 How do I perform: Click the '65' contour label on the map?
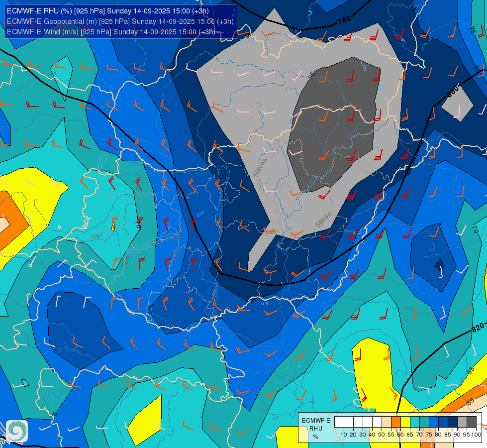pos(471,370)
